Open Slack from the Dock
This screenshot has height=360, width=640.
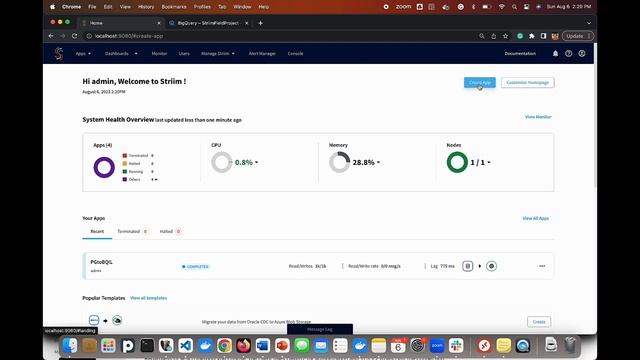[456, 346]
